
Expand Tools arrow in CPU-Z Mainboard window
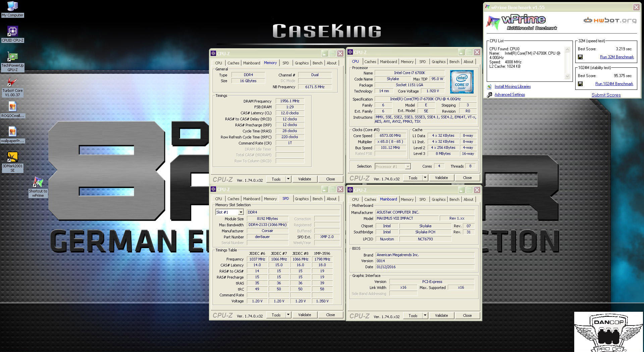pyautogui.click(x=425, y=315)
